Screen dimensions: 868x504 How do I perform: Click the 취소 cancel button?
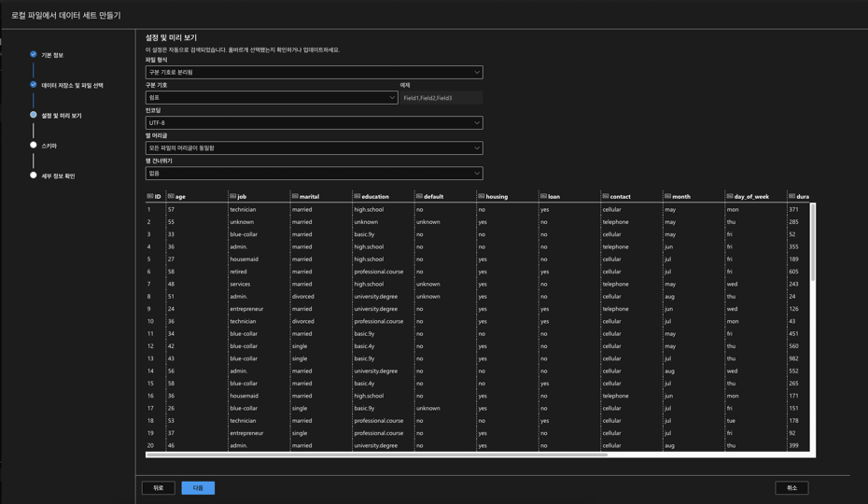coord(792,488)
